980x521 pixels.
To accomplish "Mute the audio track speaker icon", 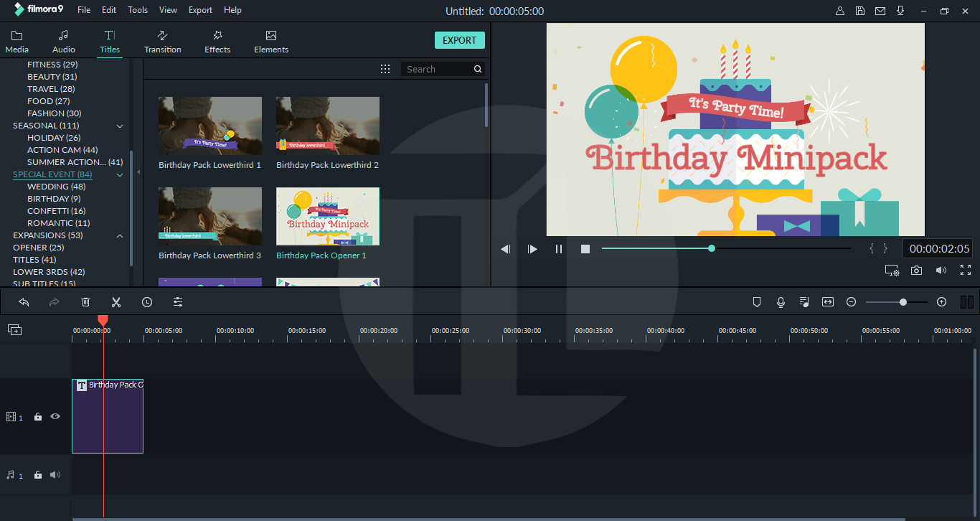I will coord(57,474).
